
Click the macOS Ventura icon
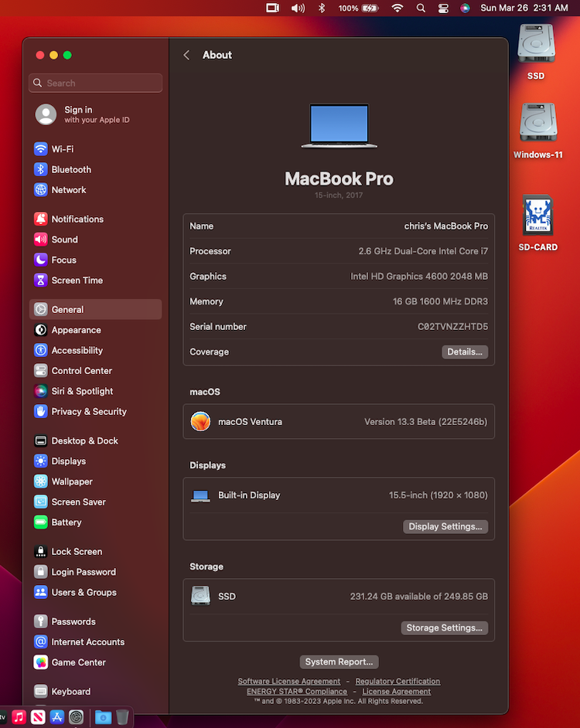click(201, 421)
